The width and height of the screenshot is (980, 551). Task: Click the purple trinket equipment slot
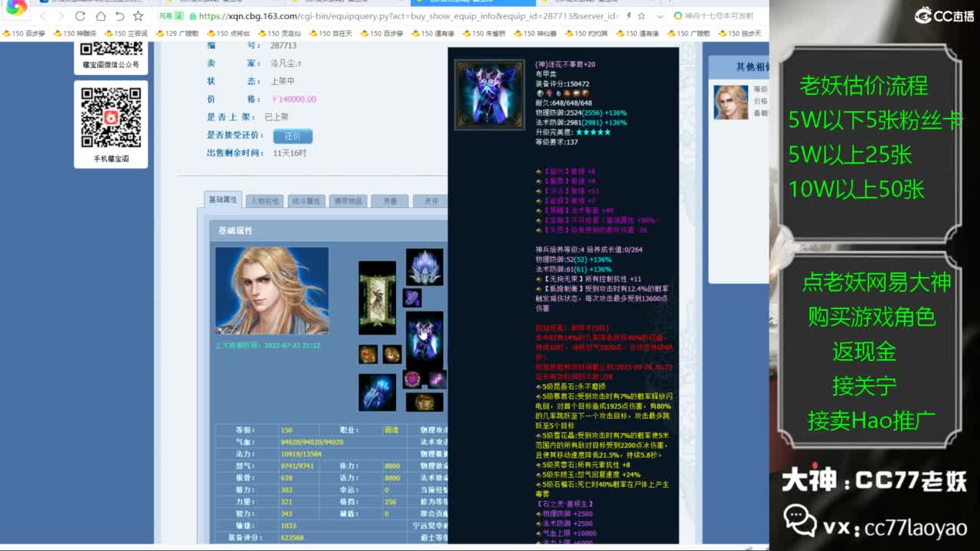point(436,379)
